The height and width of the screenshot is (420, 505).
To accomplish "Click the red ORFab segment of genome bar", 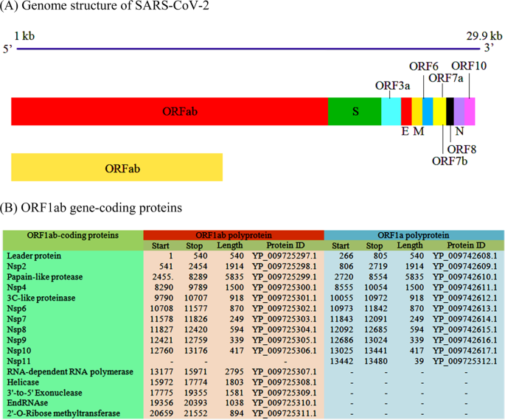I will [170, 111].
